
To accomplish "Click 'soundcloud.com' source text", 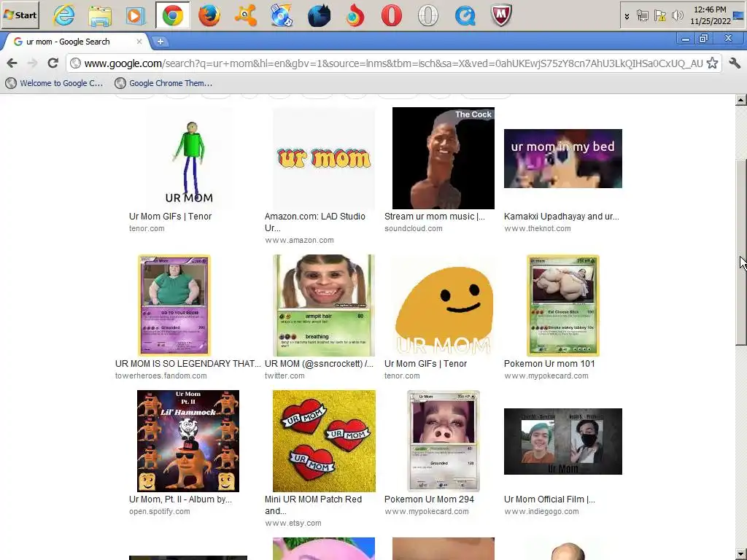I will (414, 228).
